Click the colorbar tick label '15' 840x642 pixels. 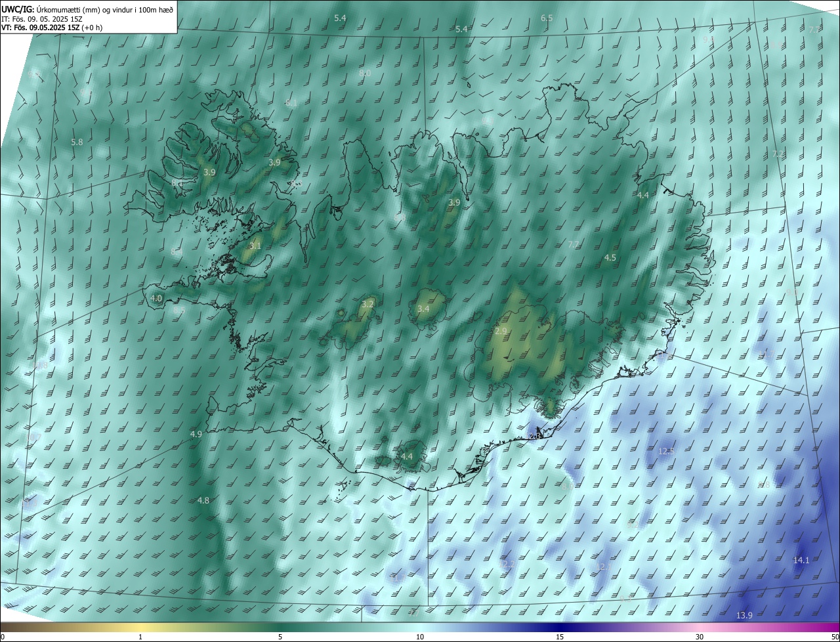(x=560, y=637)
